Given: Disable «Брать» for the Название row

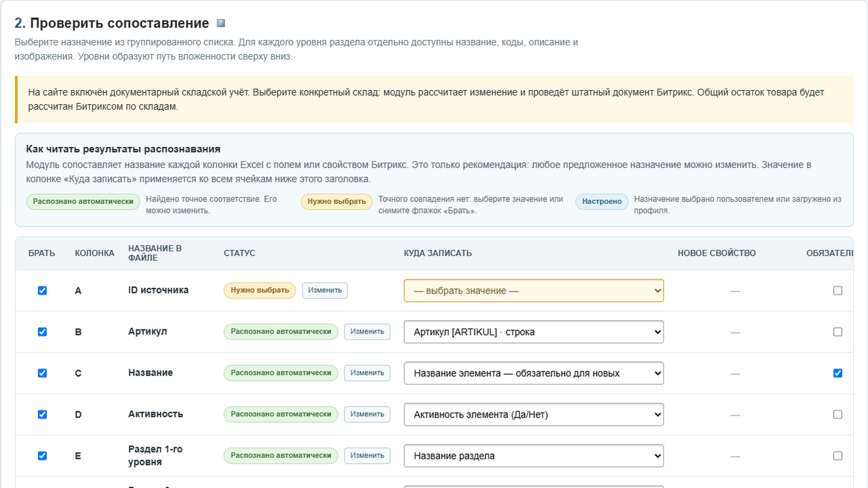Looking at the screenshot, I should (x=42, y=373).
